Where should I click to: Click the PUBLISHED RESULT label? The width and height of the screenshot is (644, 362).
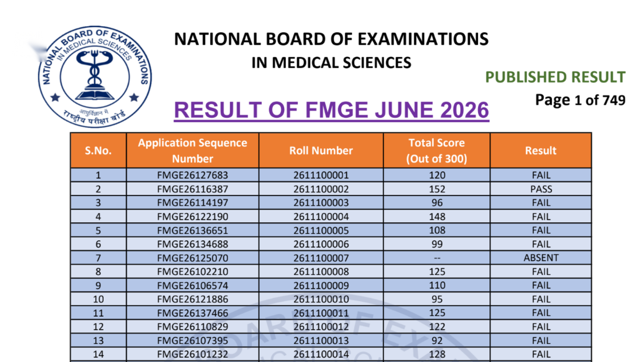555,77
